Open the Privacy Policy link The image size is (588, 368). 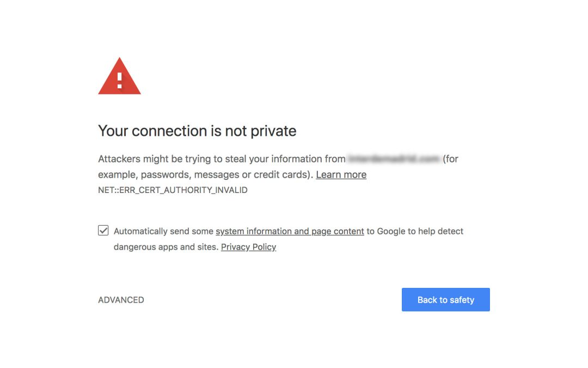point(248,247)
